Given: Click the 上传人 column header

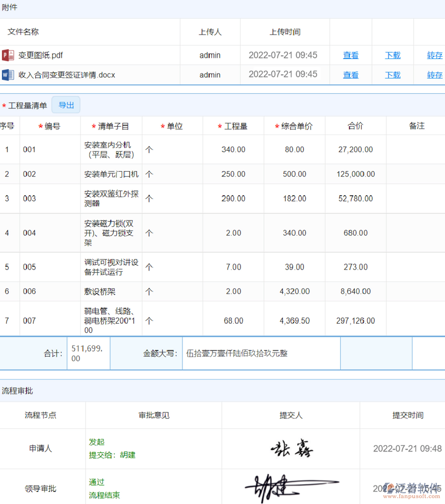Looking at the screenshot, I should pos(210,32).
